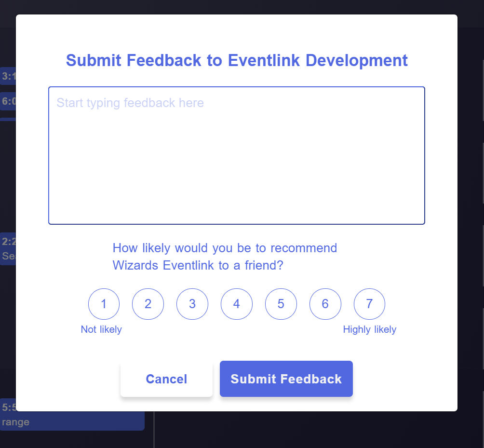Select rating 6 circle

point(325,304)
